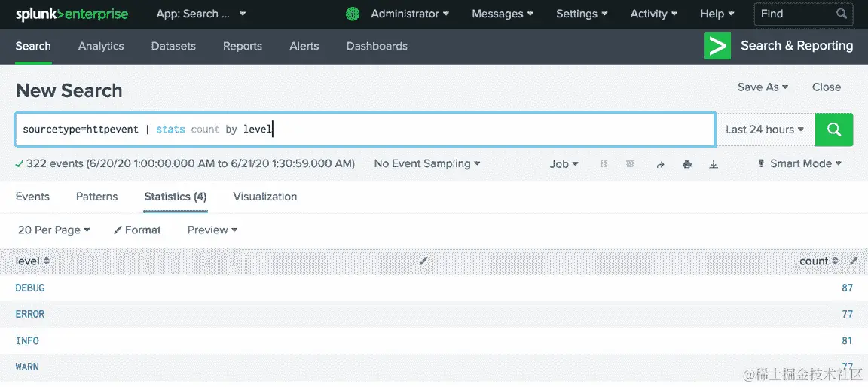Switch to the Events tab
Viewport: 868px width, 387px height.
32,197
